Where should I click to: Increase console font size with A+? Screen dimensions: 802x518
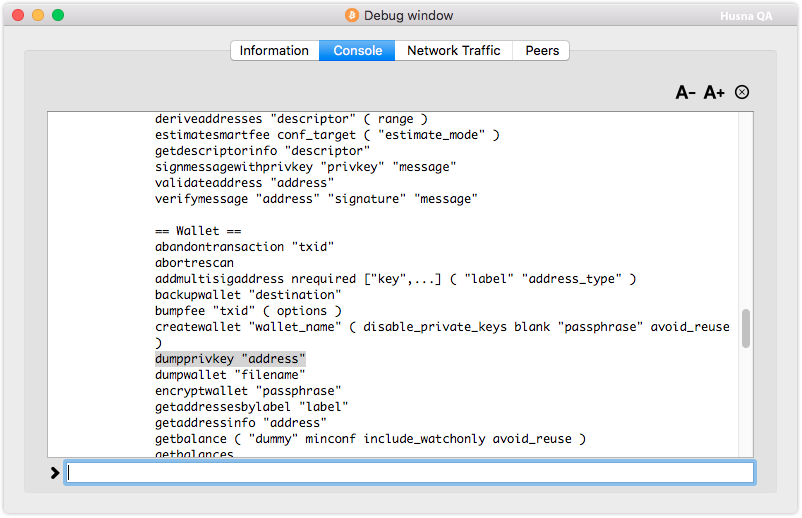tap(714, 93)
